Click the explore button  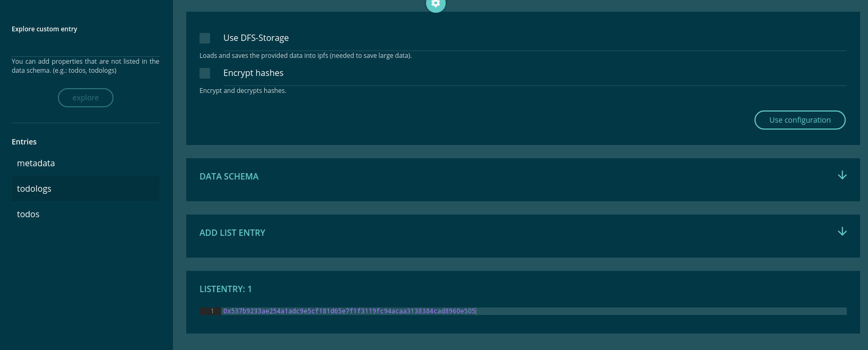pos(85,98)
